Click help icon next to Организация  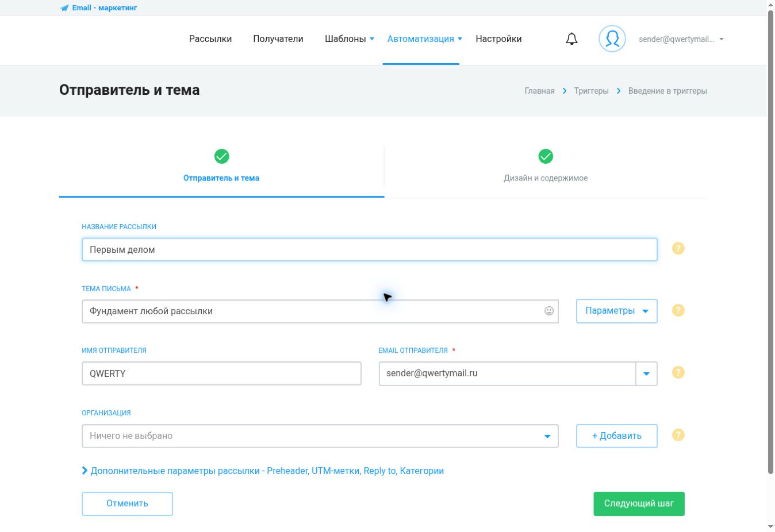(x=678, y=435)
